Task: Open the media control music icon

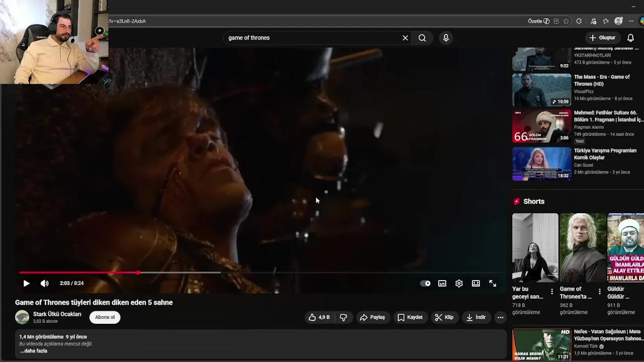Action: pos(594,21)
